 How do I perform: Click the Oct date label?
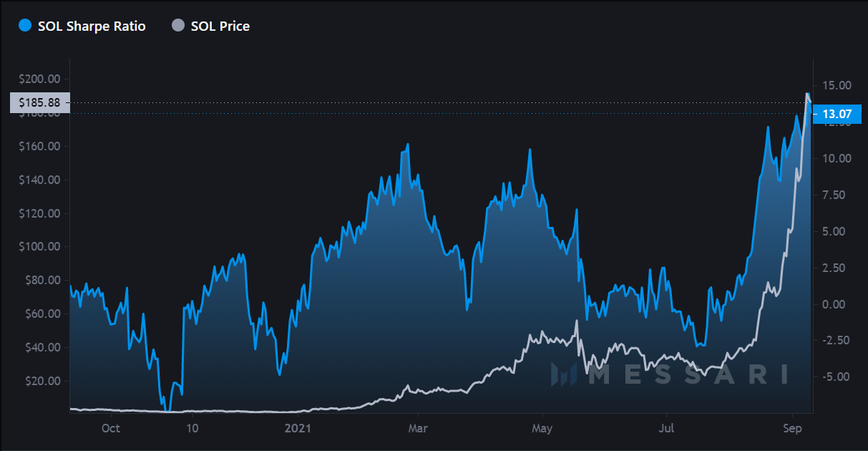click(111, 429)
